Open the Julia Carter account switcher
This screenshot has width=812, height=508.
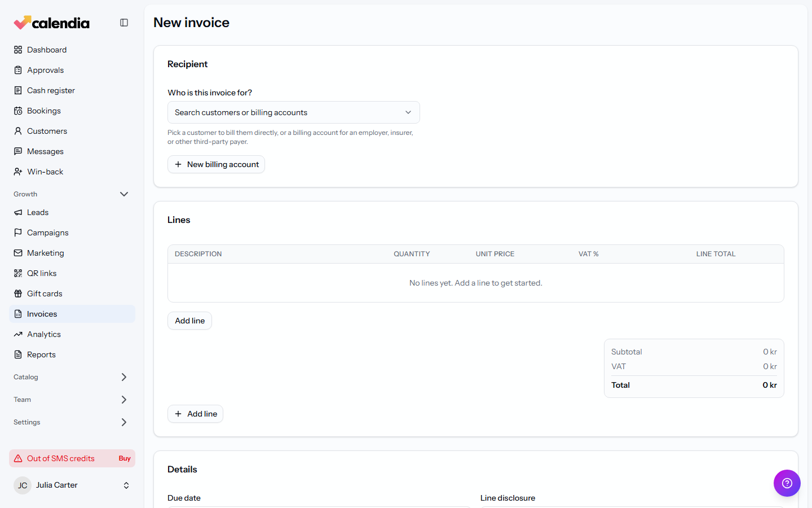pos(72,485)
